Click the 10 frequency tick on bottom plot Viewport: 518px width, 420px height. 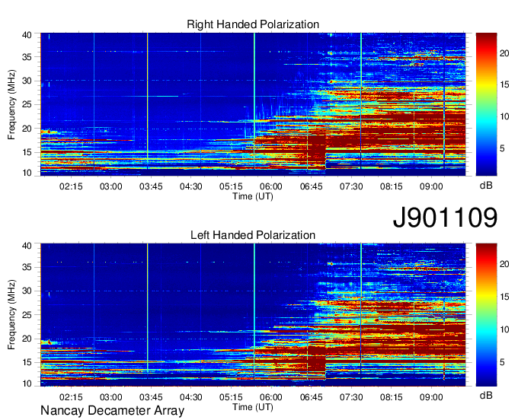pos(27,383)
